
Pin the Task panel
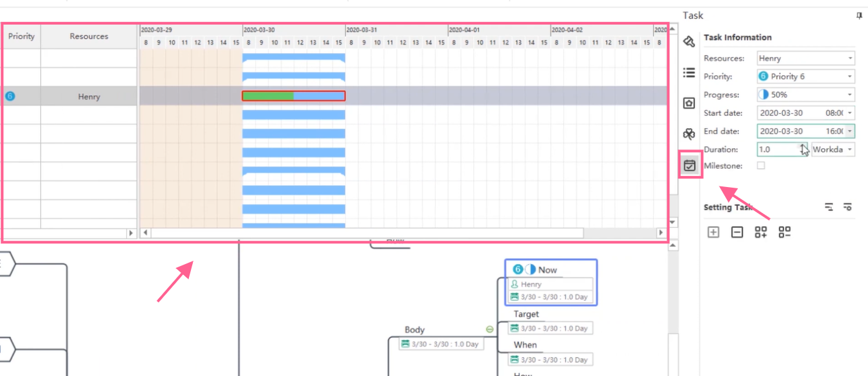click(x=859, y=16)
